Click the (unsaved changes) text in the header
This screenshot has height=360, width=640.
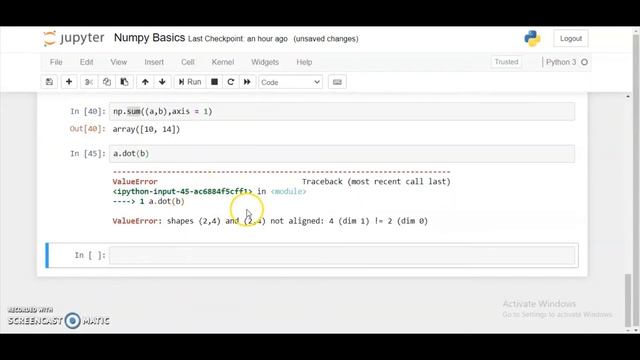(326, 39)
